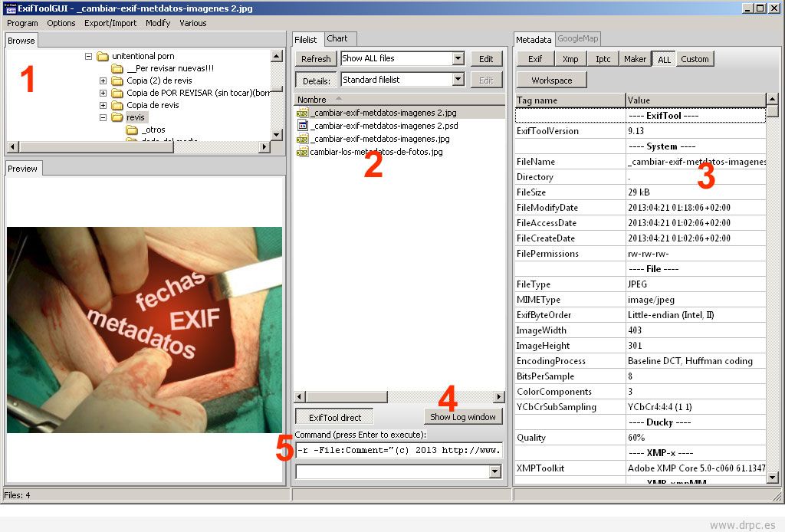The width and height of the screenshot is (785, 532).
Task: Click the Copia de revis folder icon
Action: 117,105
